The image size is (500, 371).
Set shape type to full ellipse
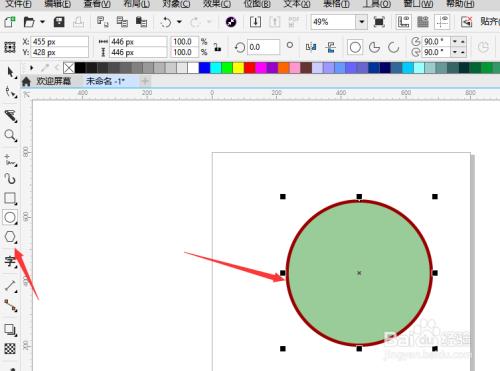click(x=355, y=47)
